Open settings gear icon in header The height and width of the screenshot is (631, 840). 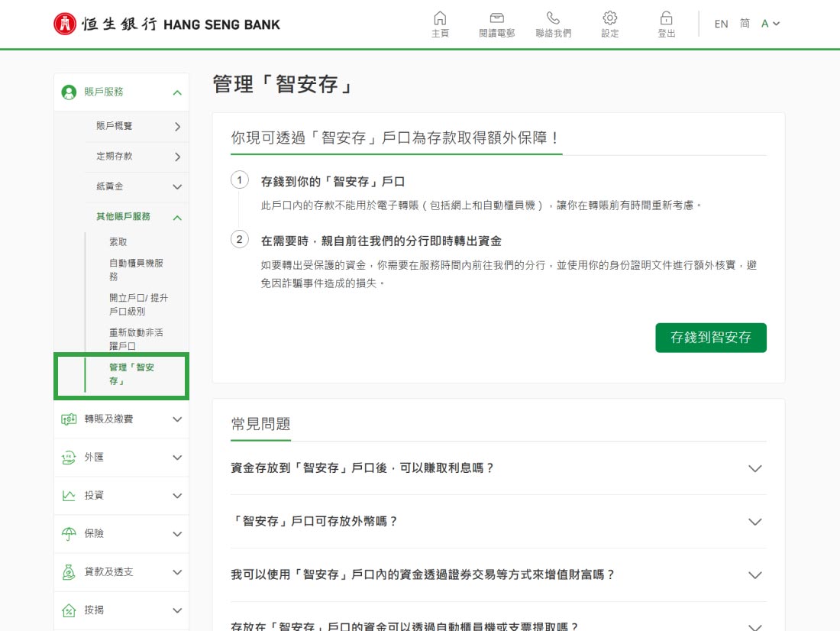tap(609, 19)
